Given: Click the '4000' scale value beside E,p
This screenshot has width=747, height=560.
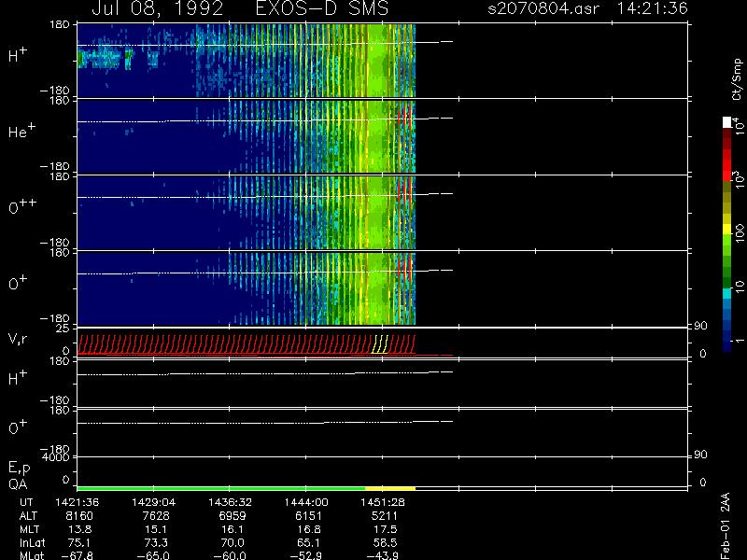Looking at the screenshot, I should tap(56, 457).
